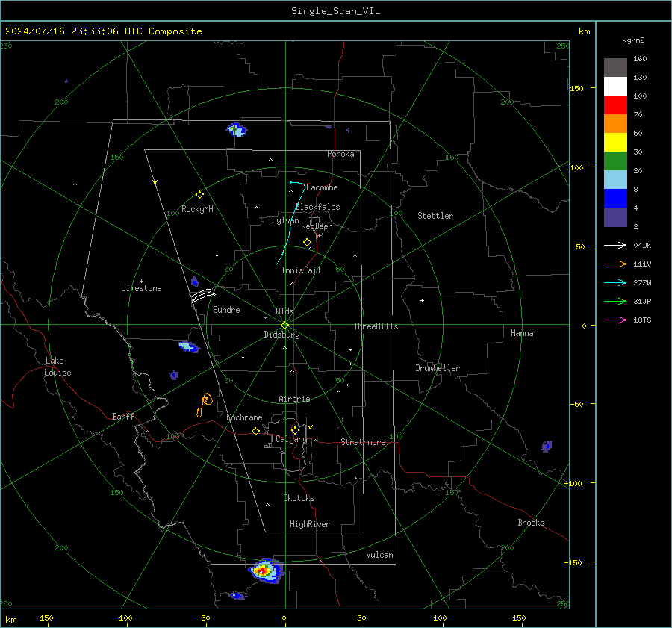Click the white 100-130 legend swatch
Viewport: 672px width, 628px height.
pyautogui.click(x=615, y=87)
